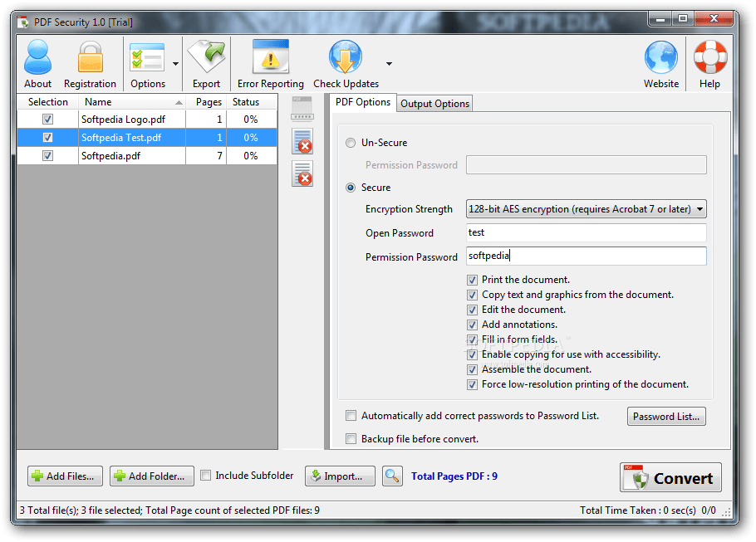Click the Total Pages PDF : 9 text
Viewport: 756px width, 542px height.
(x=454, y=476)
